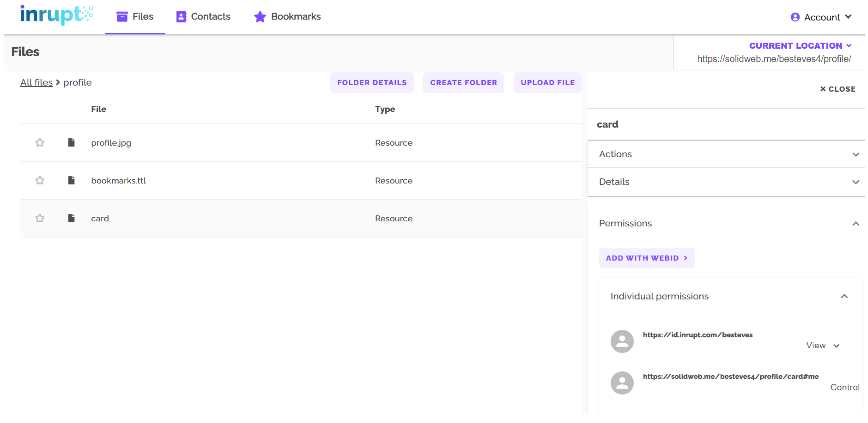The height and width of the screenshot is (423, 868).
Task: Click the Upload File button
Action: click(547, 83)
